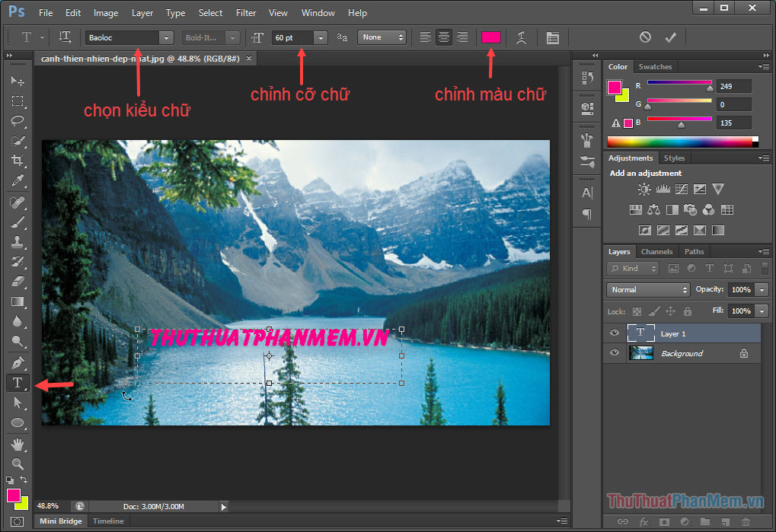This screenshot has width=776, height=532.
Task: Select the Horizontal Type tool
Action: (17, 383)
